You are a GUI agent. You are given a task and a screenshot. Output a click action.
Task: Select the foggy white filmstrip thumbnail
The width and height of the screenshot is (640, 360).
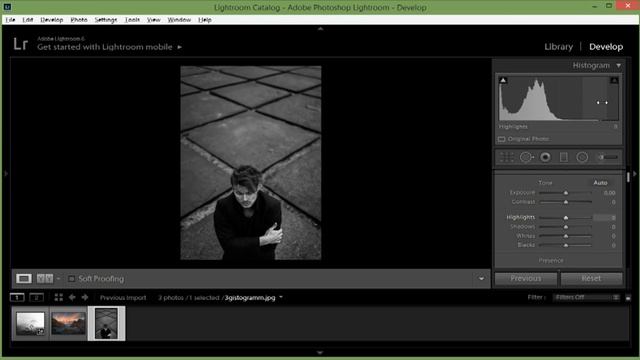point(30,324)
